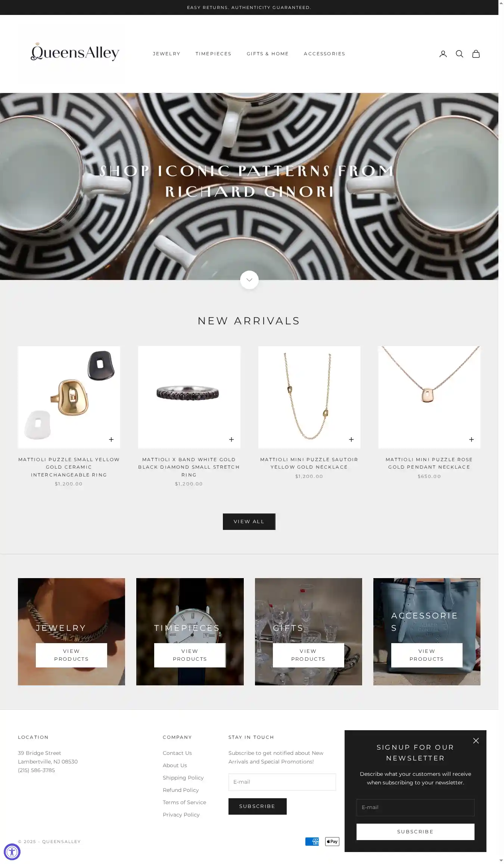
Task: Click the View All new arrivals button
Action: coord(249,521)
